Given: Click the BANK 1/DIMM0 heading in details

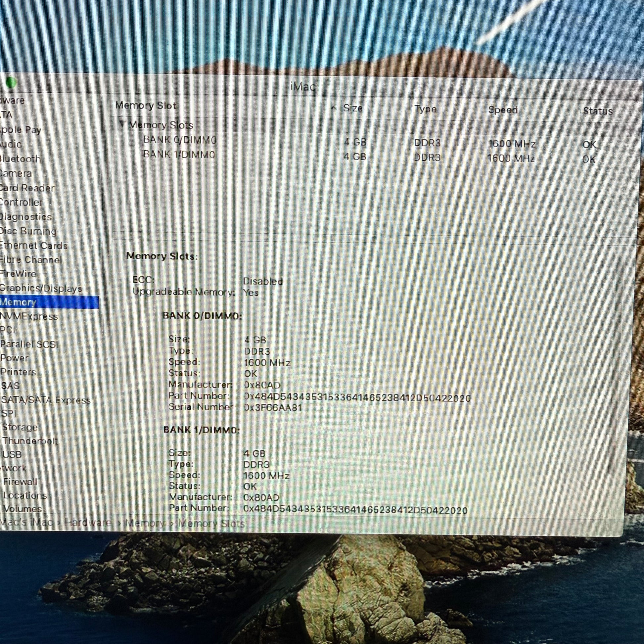Looking at the screenshot, I should point(202,430).
